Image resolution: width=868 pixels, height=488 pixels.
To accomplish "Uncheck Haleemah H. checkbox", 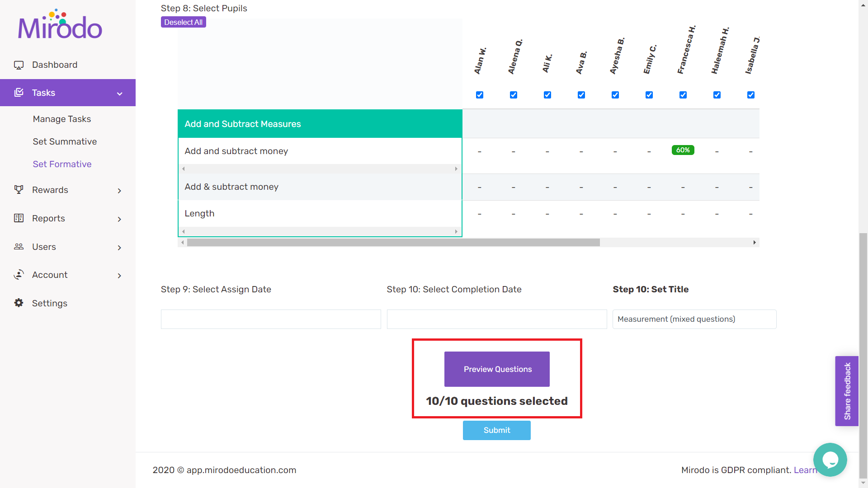I will [717, 95].
